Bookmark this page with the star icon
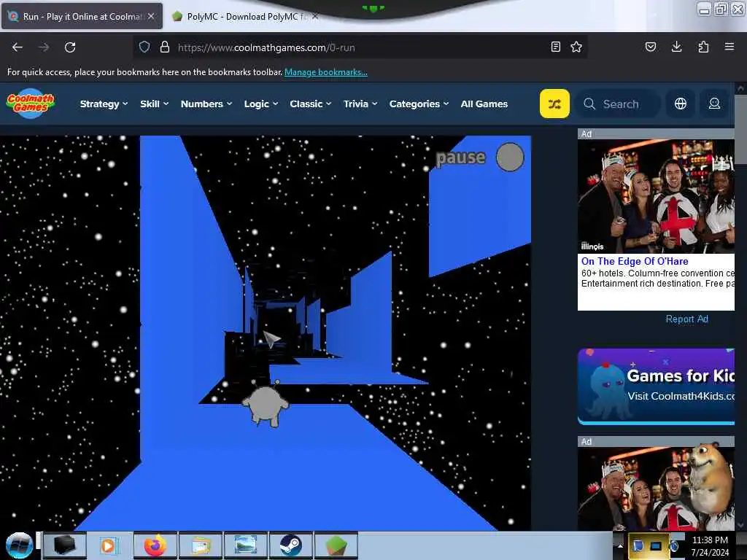This screenshot has height=560, width=747. [576, 47]
